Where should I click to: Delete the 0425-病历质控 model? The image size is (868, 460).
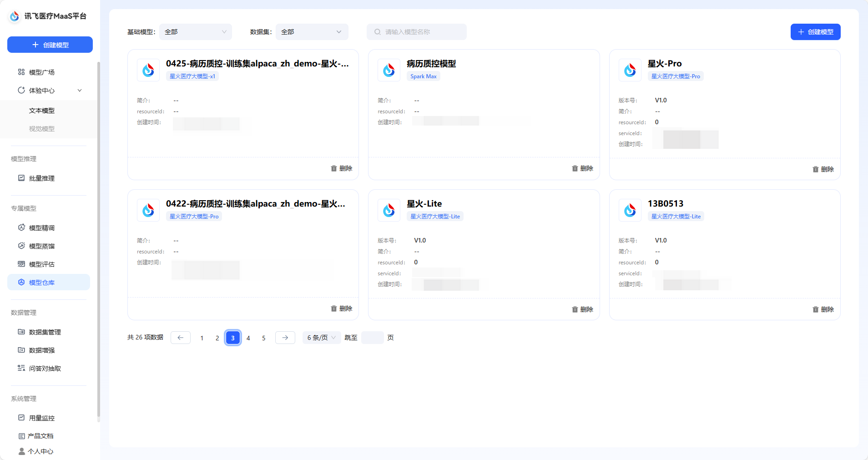(342, 168)
